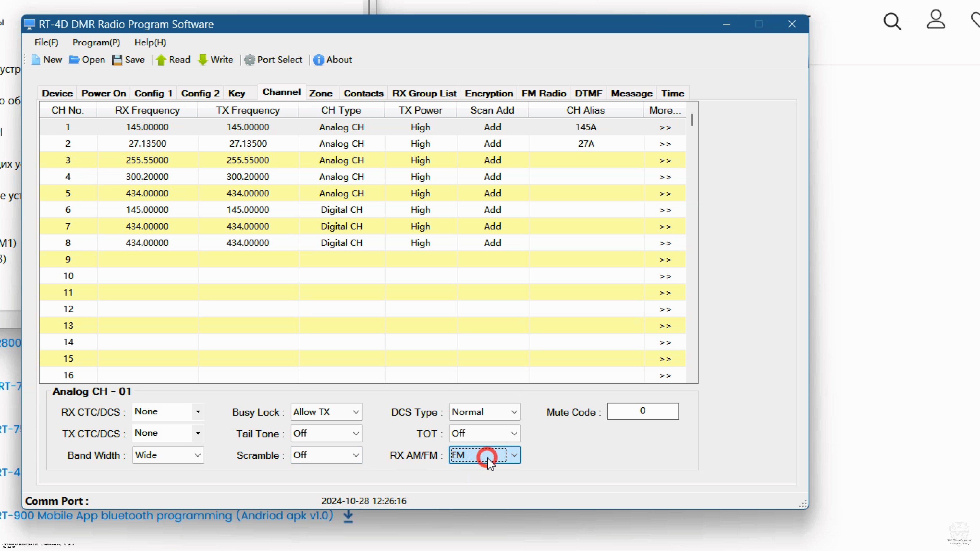This screenshot has width=980, height=551.
Task: Open the Program(P) menu
Action: pyautogui.click(x=96, y=42)
